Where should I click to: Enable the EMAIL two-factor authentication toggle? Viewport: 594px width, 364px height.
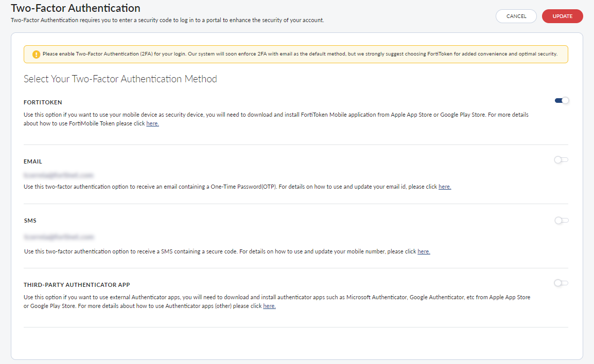561,160
